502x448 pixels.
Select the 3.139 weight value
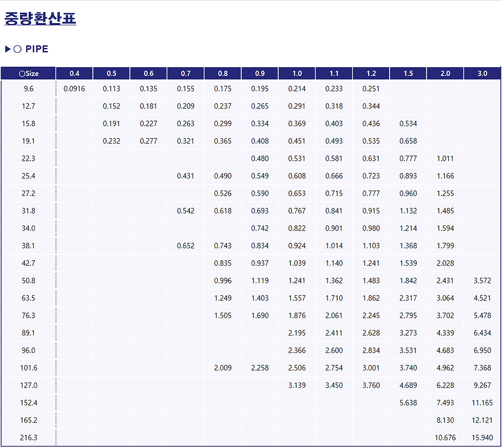tap(297, 385)
